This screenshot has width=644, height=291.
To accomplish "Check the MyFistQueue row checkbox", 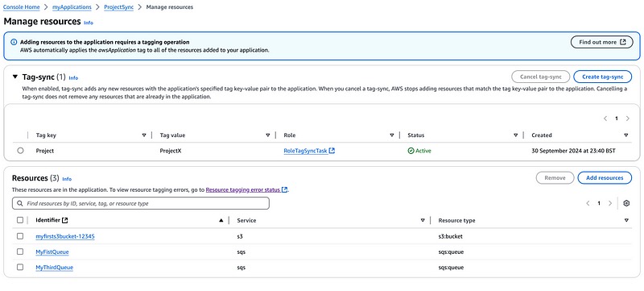I will (20, 252).
